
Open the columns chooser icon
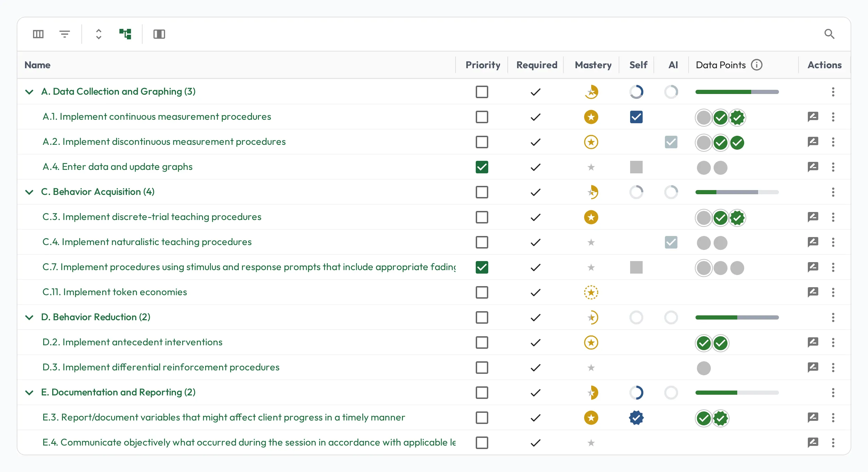tap(38, 34)
